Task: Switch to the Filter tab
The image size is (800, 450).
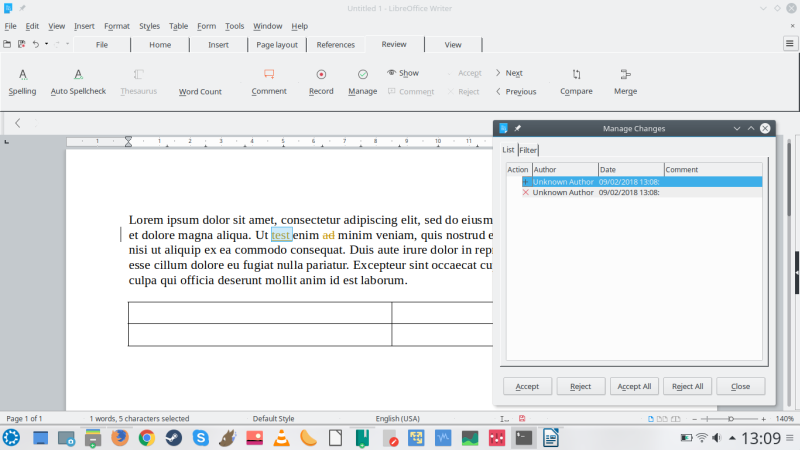Action: pos(528,150)
